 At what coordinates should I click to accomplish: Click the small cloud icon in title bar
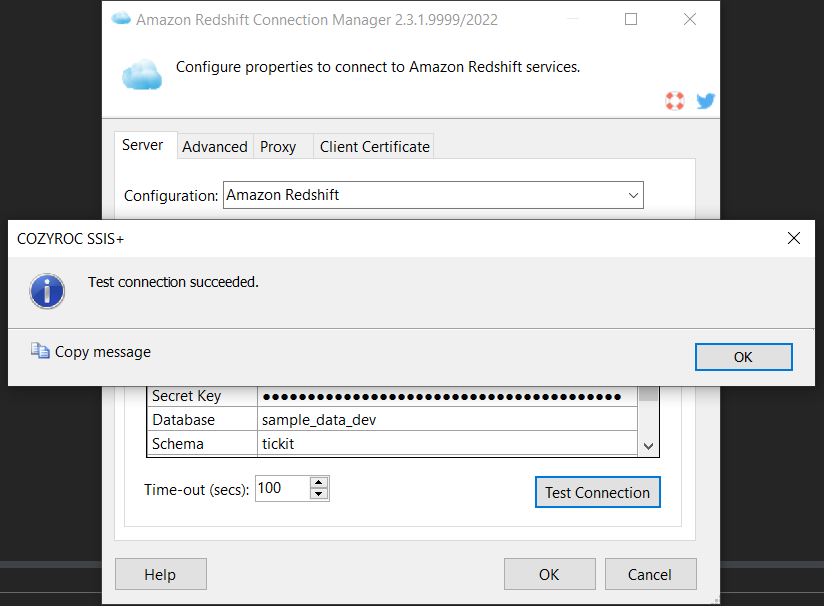pyautogui.click(x=121, y=18)
